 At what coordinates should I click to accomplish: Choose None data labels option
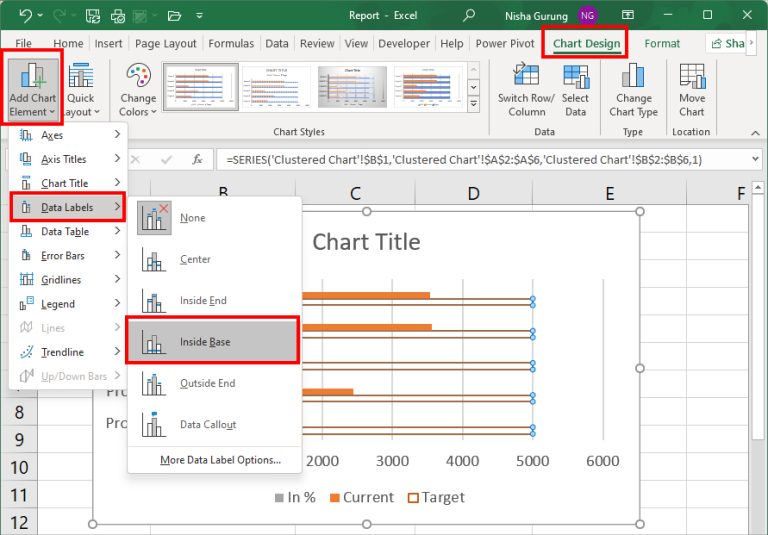pos(215,218)
